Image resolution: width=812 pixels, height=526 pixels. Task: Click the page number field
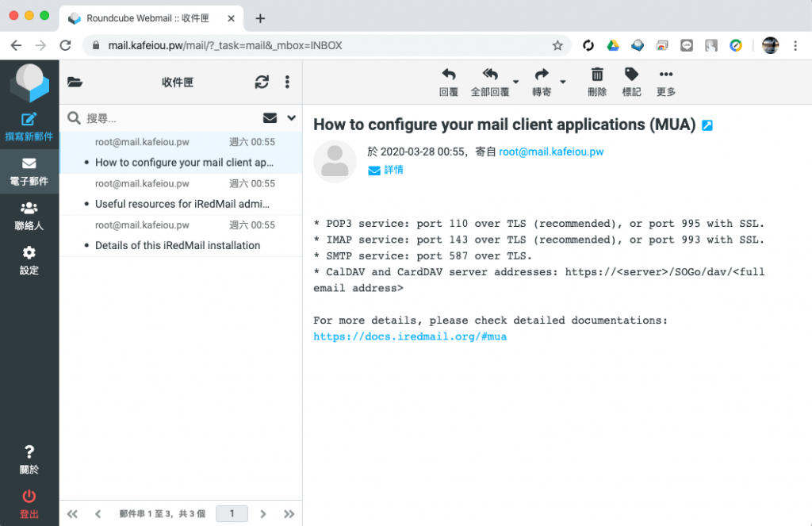point(232,513)
